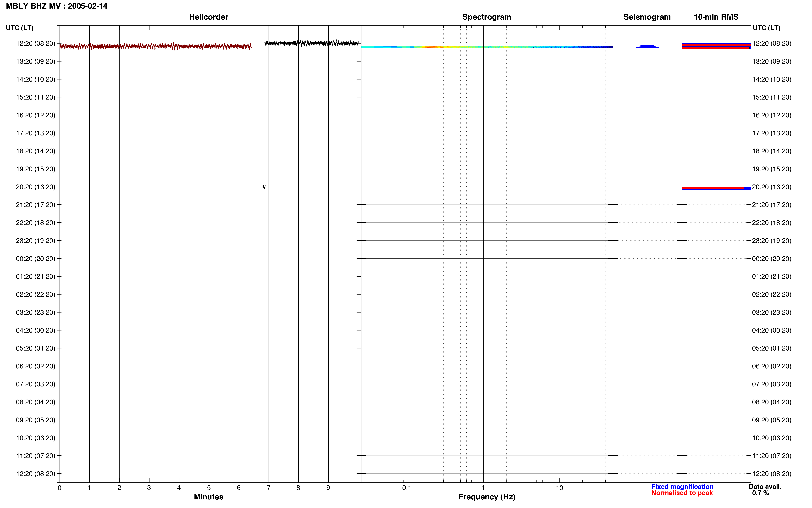Click the red RMS bar at 20:20
This screenshot has width=812, height=508.
click(x=713, y=188)
